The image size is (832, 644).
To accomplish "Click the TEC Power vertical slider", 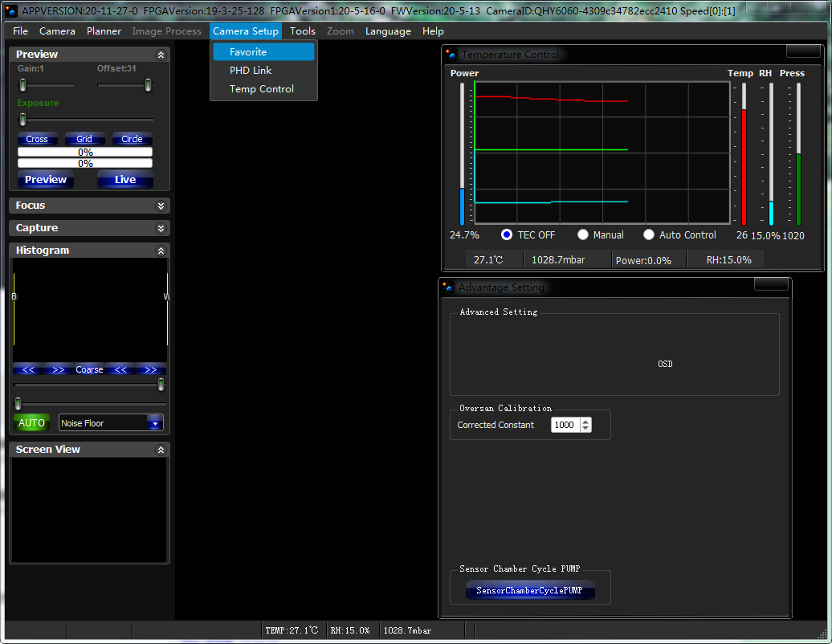I will click(462, 154).
